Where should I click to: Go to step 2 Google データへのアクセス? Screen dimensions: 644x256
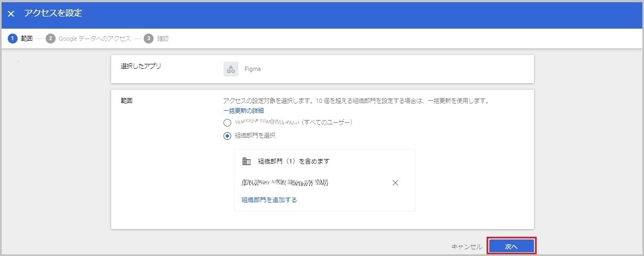(x=88, y=39)
